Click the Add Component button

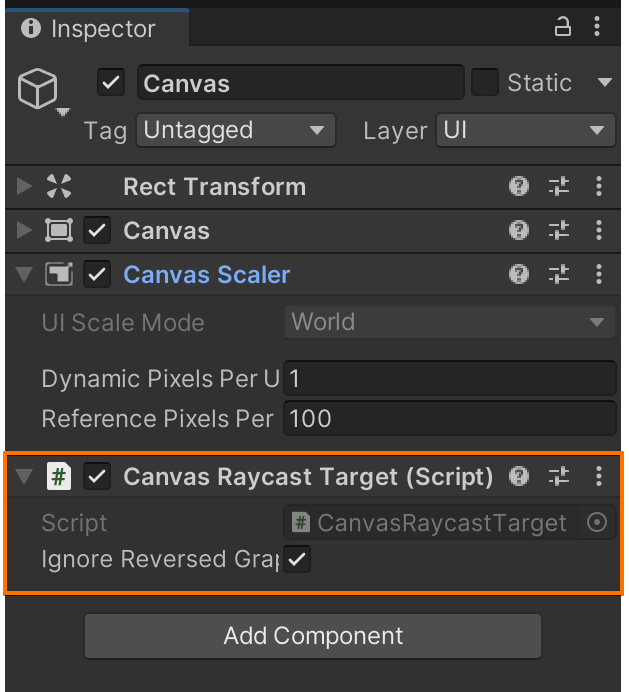click(313, 636)
